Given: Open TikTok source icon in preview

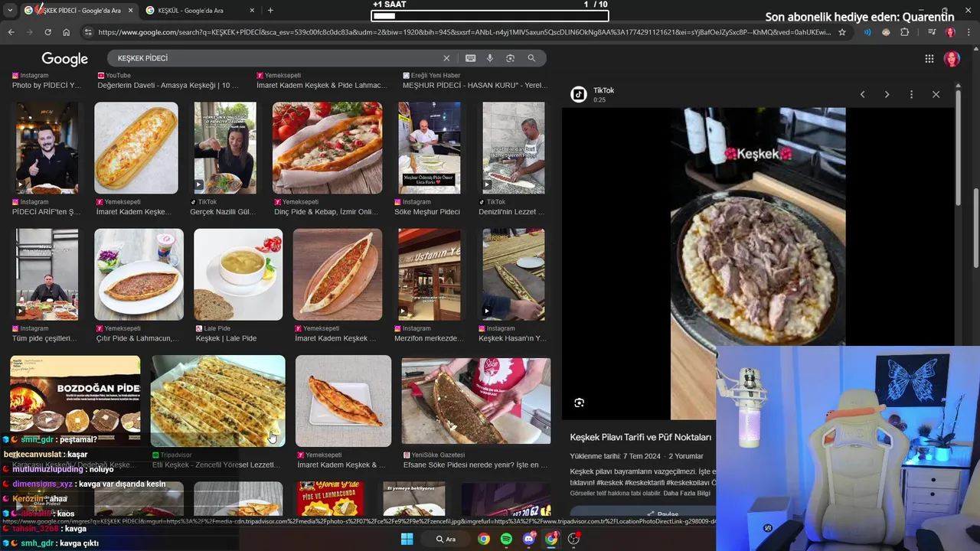Looking at the screenshot, I should pyautogui.click(x=579, y=94).
